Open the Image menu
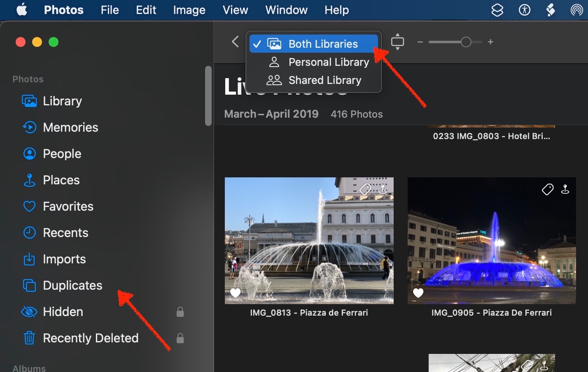This screenshot has height=372, width=588. click(x=189, y=10)
